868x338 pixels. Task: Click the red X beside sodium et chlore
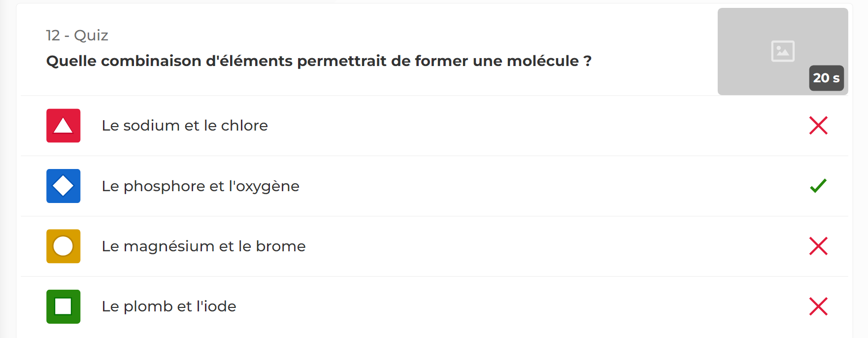tap(818, 126)
